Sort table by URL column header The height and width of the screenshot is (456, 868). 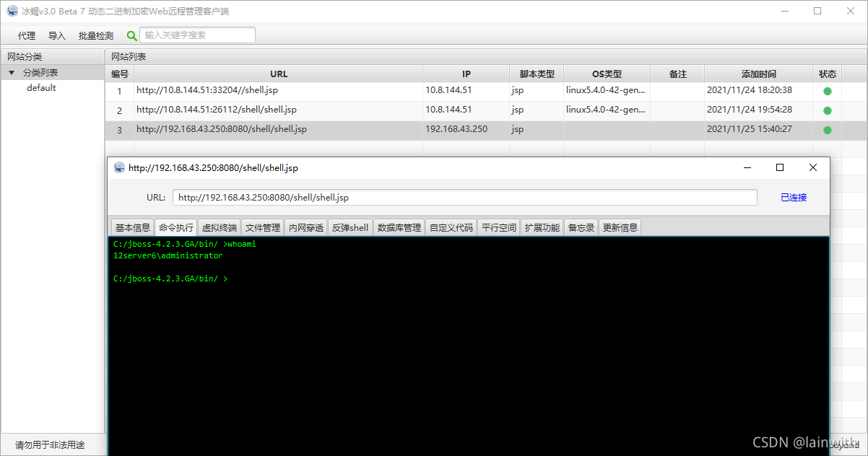pos(279,74)
